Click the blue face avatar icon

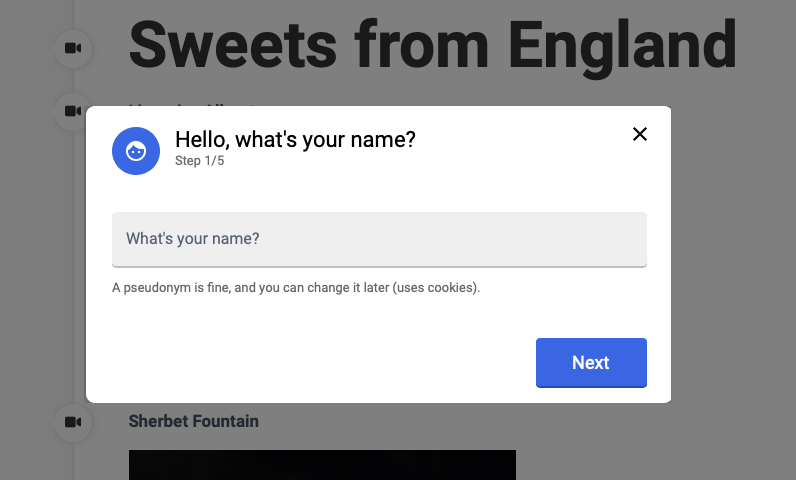point(136,151)
